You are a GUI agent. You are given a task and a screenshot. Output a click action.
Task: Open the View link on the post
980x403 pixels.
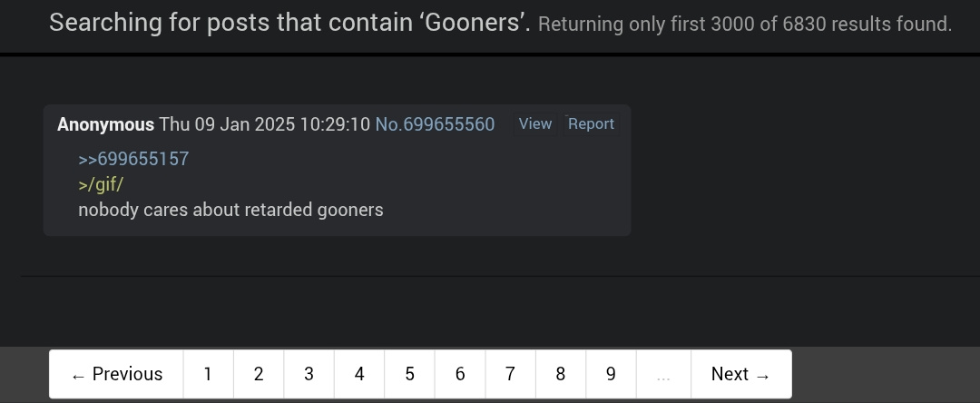click(x=535, y=123)
